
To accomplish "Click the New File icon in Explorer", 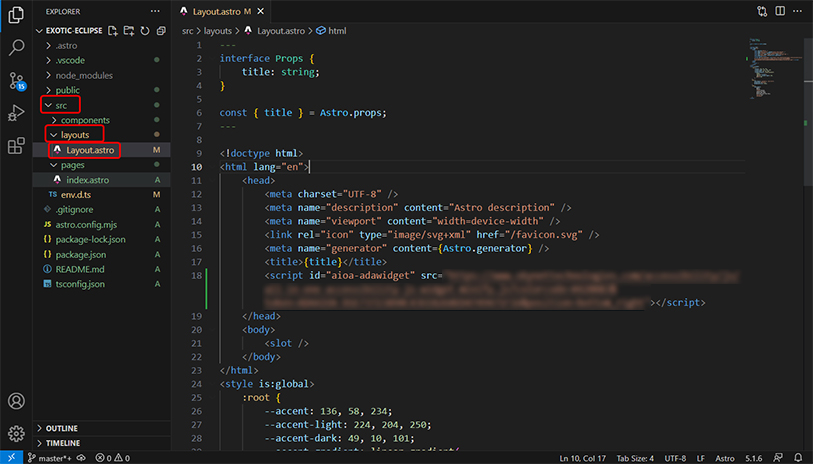I will [x=114, y=31].
